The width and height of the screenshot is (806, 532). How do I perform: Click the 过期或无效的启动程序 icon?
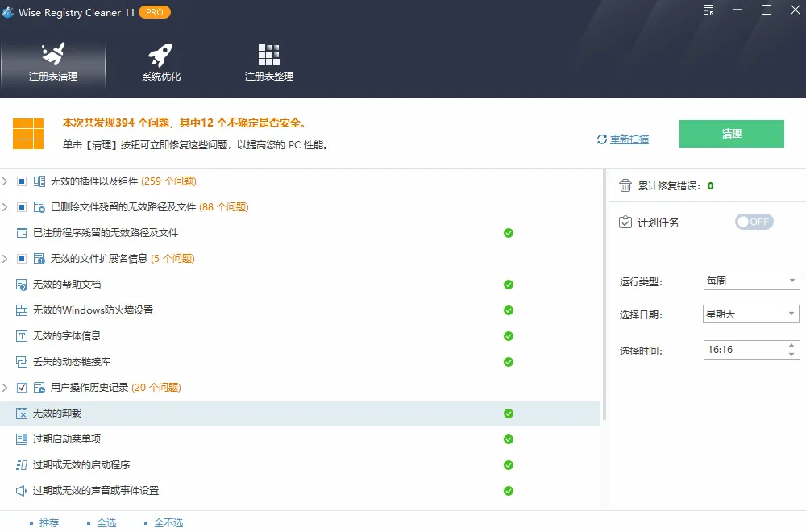click(x=22, y=464)
